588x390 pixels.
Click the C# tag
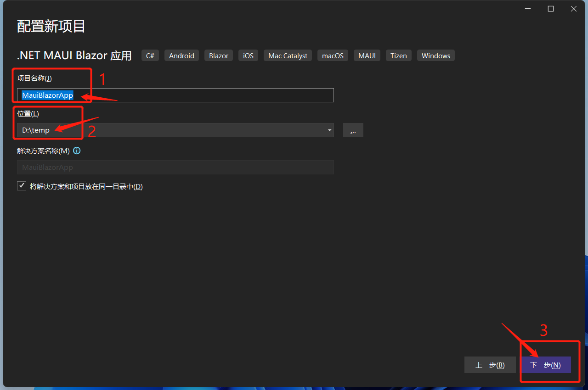[x=150, y=56]
